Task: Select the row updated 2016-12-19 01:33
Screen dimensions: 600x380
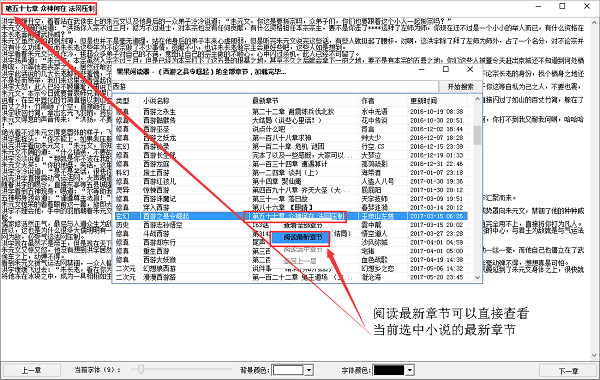Action: coord(291,155)
